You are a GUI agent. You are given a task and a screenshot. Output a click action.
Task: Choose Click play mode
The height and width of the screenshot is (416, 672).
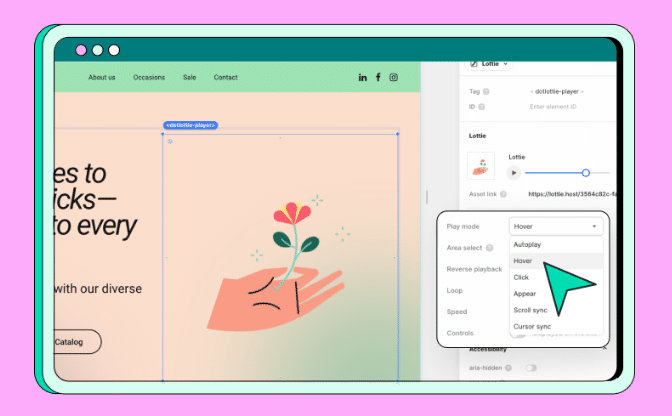[521, 278]
